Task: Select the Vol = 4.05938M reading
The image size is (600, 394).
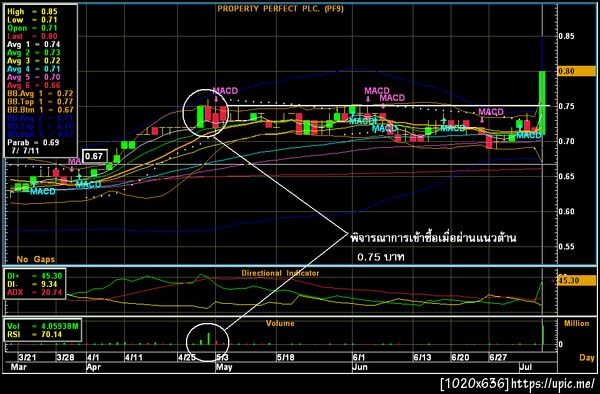Action: coord(43,326)
